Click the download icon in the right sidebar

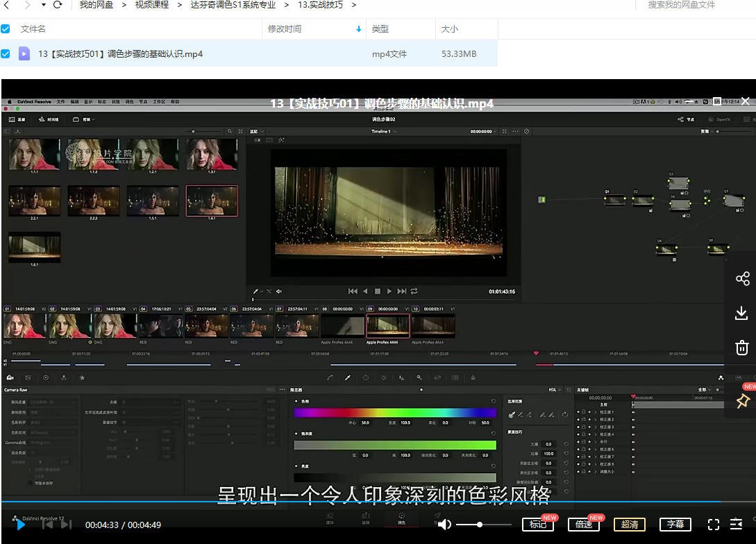(x=741, y=313)
